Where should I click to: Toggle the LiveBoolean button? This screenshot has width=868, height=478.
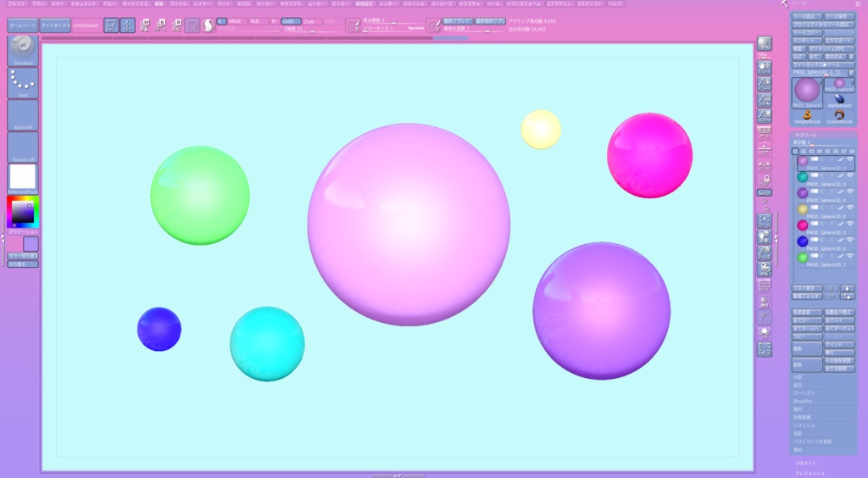pos(86,25)
